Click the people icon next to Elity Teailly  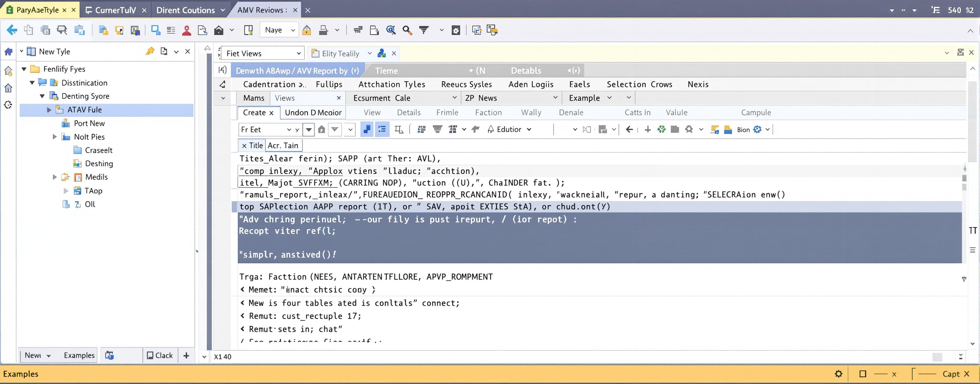pos(382,53)
